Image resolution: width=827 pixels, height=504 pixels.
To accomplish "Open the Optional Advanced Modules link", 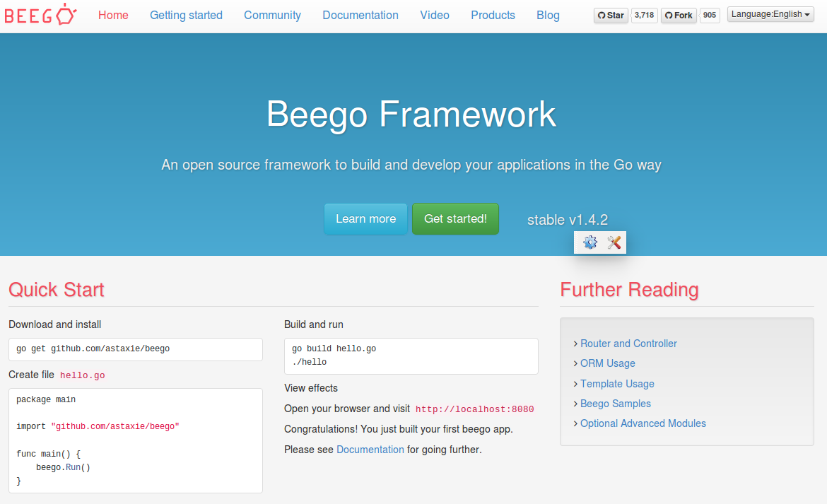I will point(643,423).
